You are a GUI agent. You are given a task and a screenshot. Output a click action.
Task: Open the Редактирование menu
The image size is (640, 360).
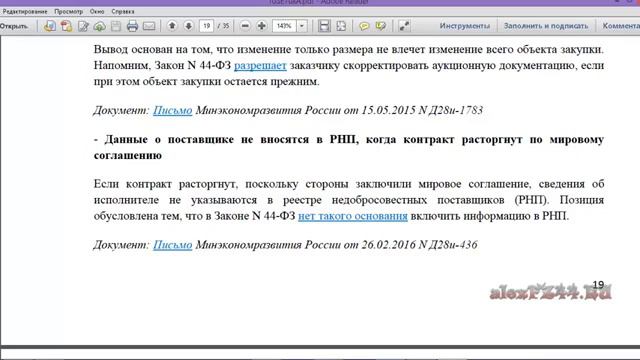24,11
